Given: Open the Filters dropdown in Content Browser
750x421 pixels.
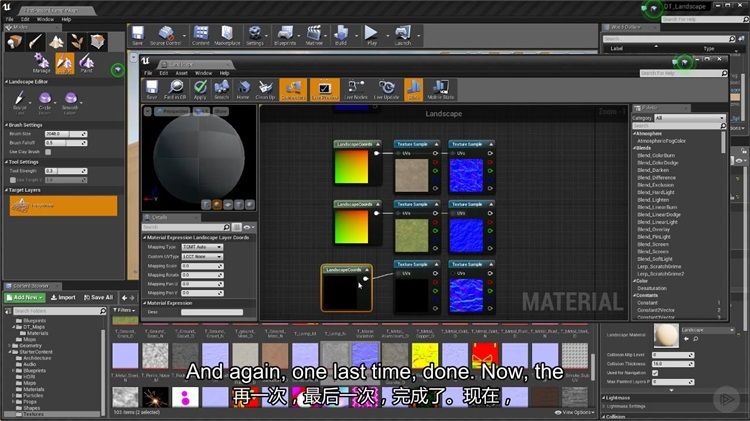Looking at the screenshot, I should coord(124,310).
